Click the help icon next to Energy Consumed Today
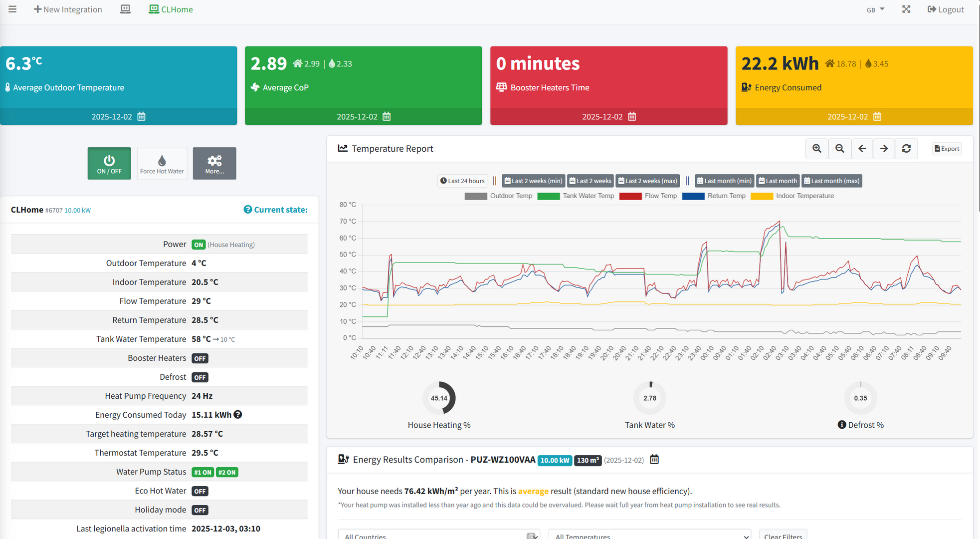The width and height of the screenshot is (980, 539). click(238, 415)
